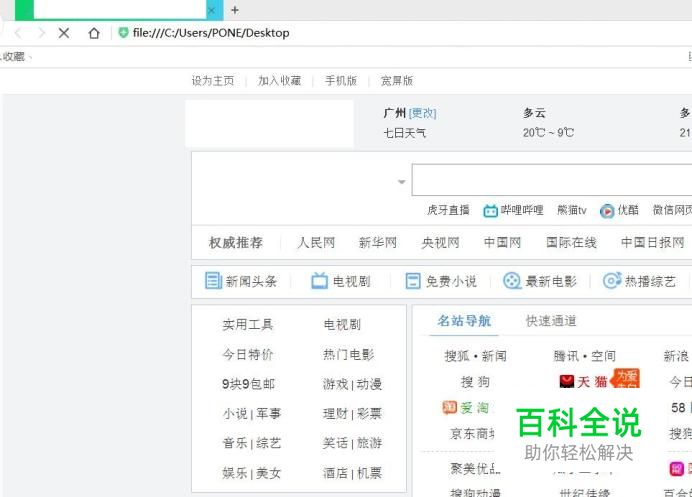
Task: Go to browser home page icon
Action: point(94,33)
